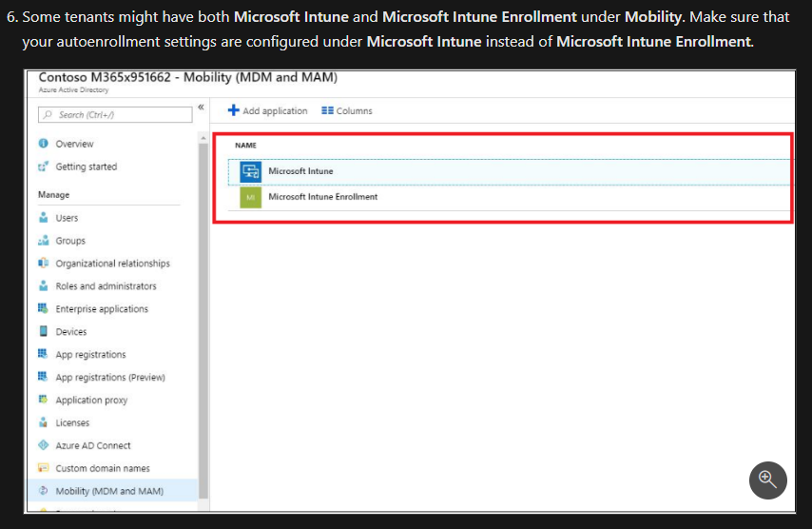Click the Enterprise applications grid icon
This screenshot has height=529, width=812.
tap(44, 309)
